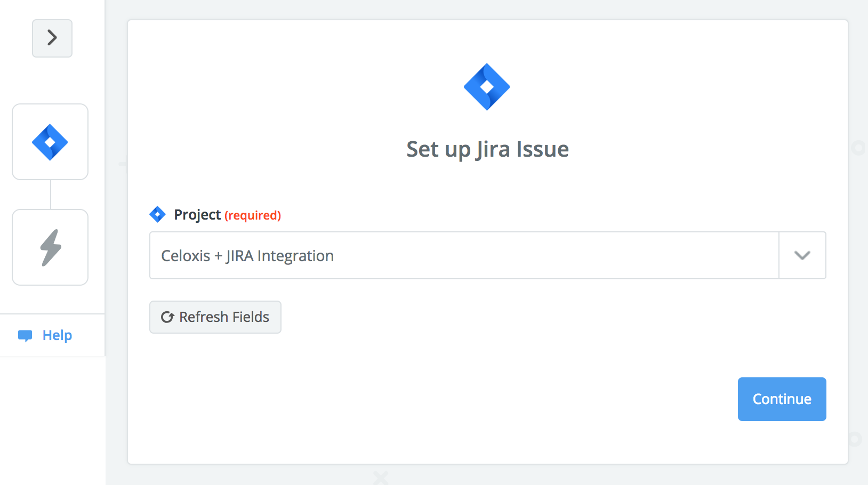Click the Set up Jira Issue heading
The width and height of the screenshot is (868, 485).
coord(487,149)
